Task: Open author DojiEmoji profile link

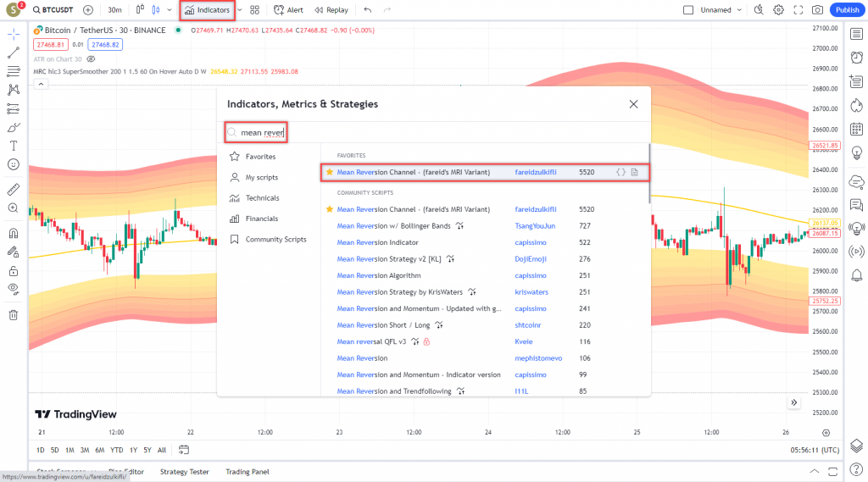Action: [x=531, y=259]
